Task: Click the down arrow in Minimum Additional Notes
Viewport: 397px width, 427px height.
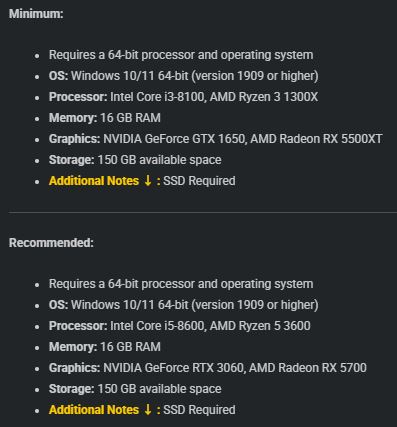Action: pos(148,181)
